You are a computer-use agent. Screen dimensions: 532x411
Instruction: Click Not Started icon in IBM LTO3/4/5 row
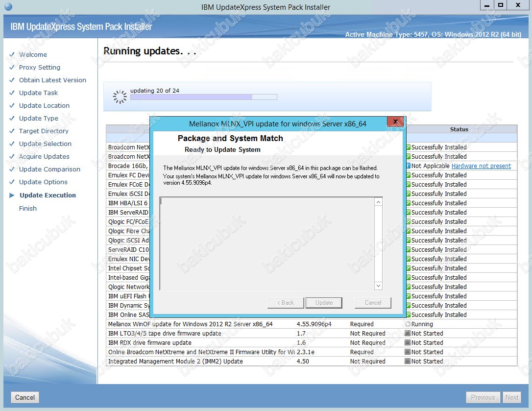(x=408, y=333)
